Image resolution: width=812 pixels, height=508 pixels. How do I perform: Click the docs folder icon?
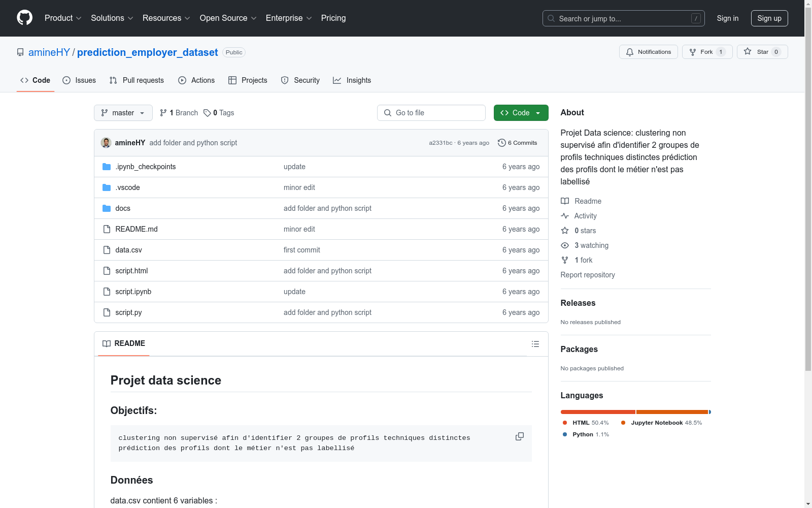tap(107, 208)
